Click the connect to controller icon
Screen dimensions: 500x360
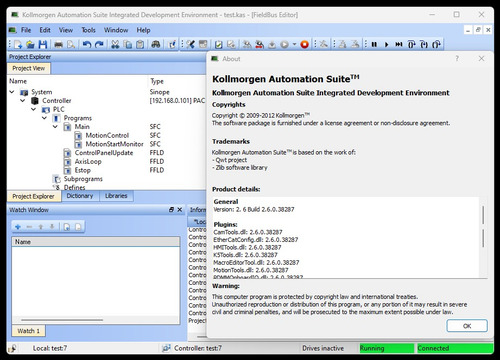click(247, 44)
